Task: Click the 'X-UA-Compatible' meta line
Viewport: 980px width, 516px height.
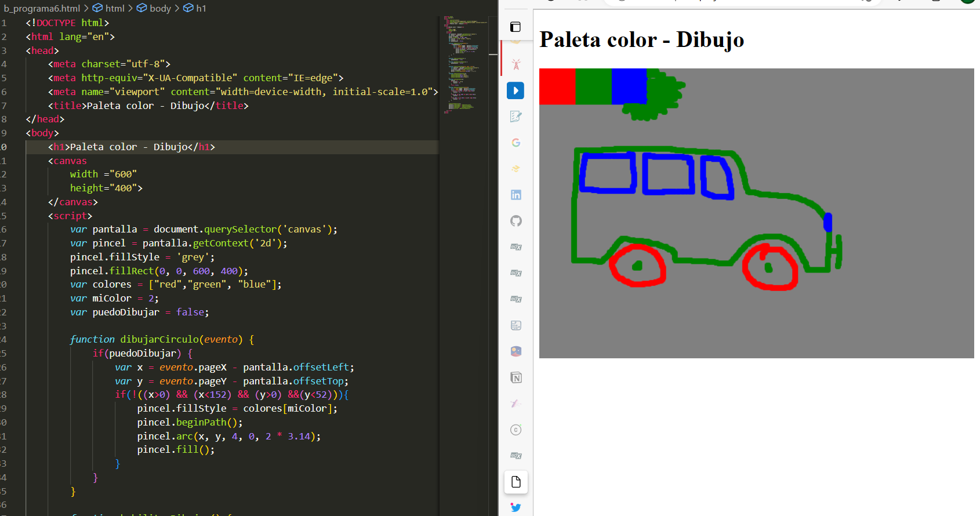Action: [x=195, y=78]
